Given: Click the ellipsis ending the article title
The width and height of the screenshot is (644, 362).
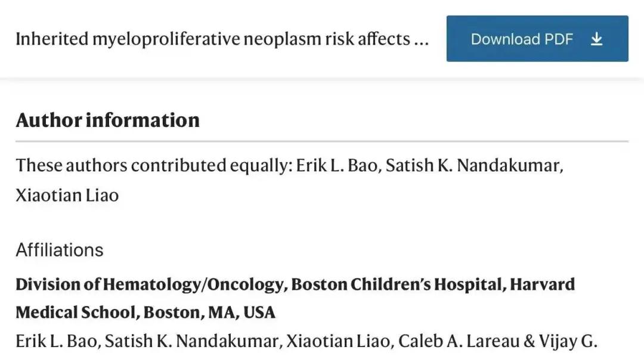Looking at the screenshot, I should [x=421, y=41].
